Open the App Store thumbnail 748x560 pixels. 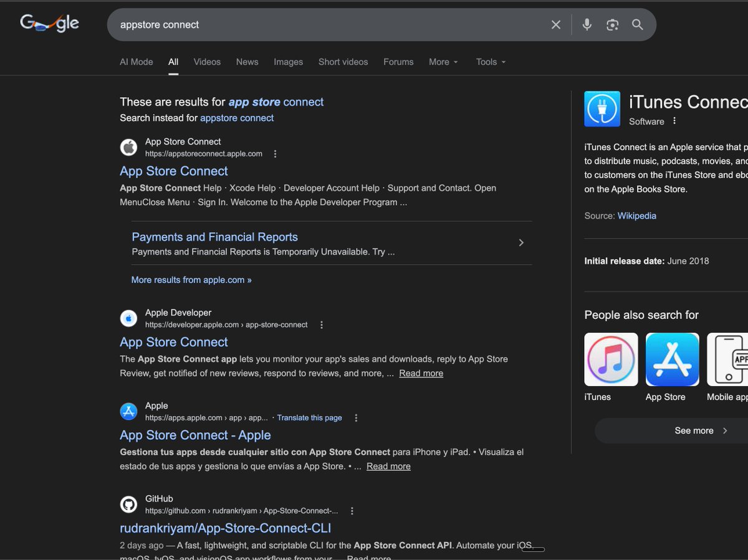pyautogui.click(x=673, y=359)
